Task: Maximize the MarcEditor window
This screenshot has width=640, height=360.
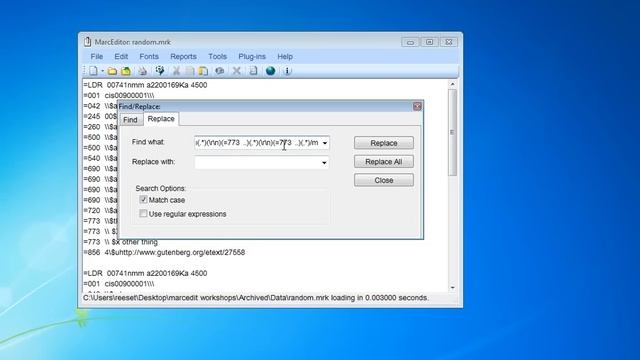Action: click(x=429, y=42)
